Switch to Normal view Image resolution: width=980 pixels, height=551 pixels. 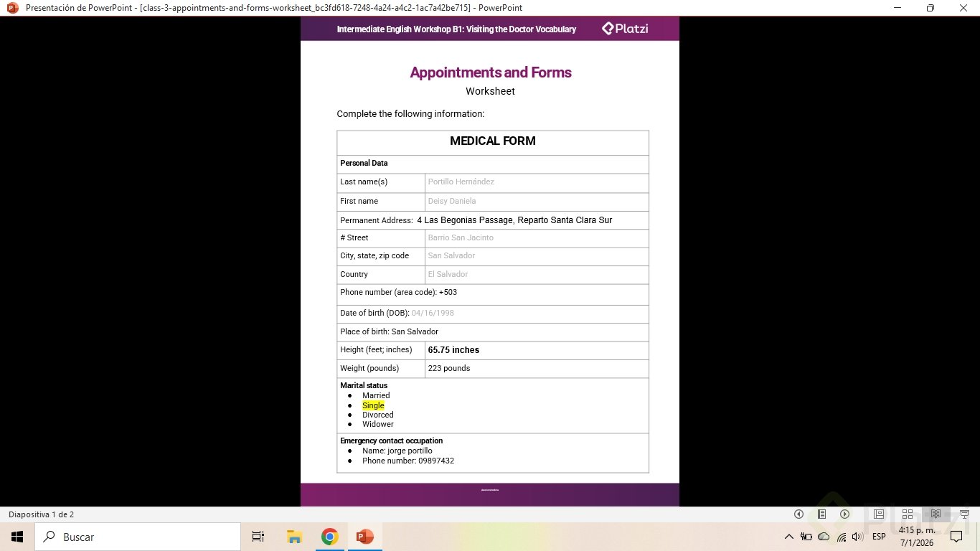click(879, 514)
